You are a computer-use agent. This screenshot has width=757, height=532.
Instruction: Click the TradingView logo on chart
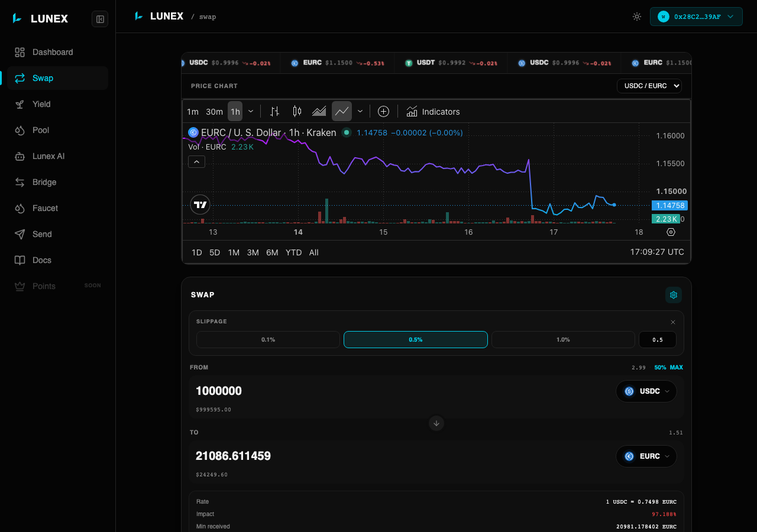(200, 205)
